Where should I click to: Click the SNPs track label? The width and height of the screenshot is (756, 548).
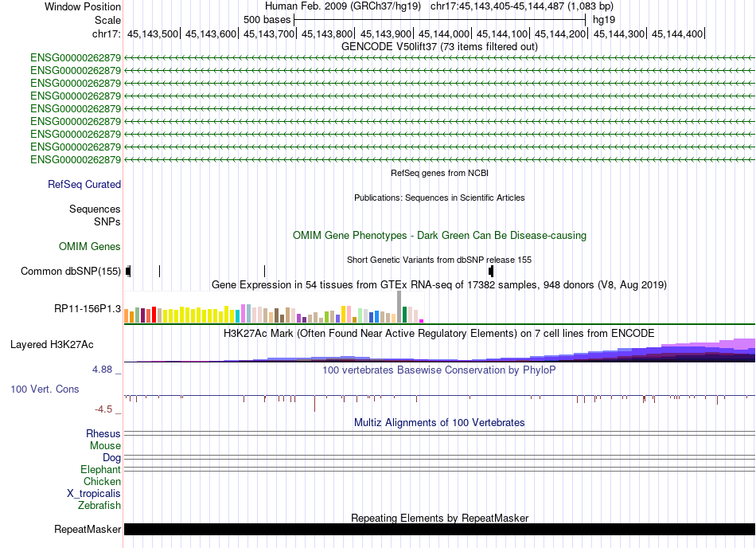point(107,222)
